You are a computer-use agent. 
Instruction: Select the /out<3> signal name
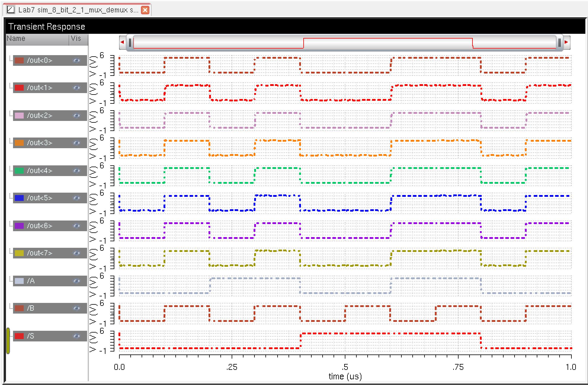pos(40,143)
